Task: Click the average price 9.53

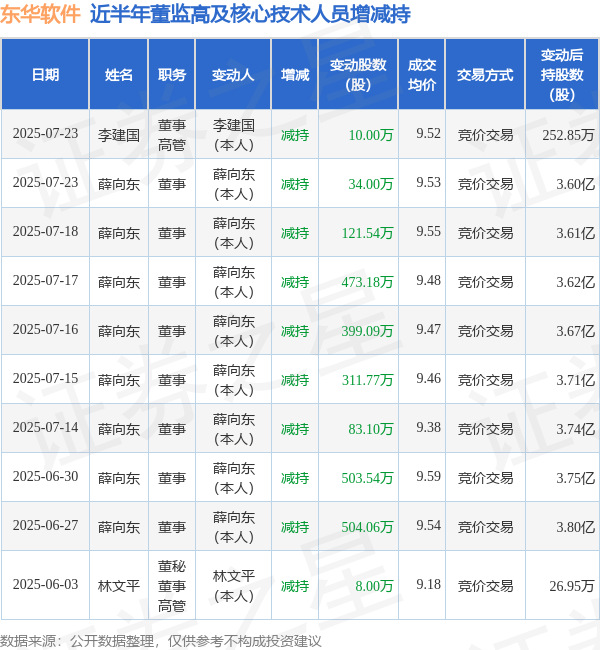Action: [428, 182]
